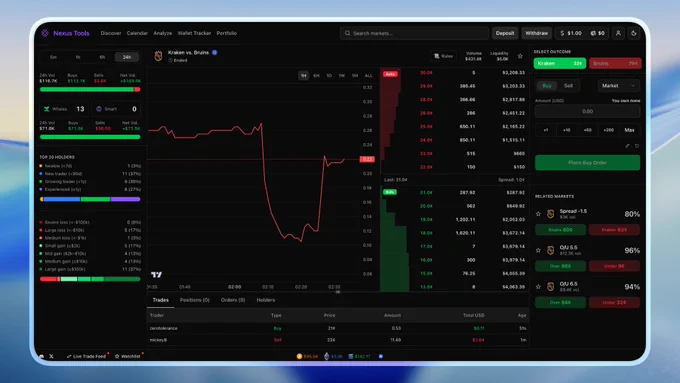Set the chart range to ALL

click(x=369, y=75)
